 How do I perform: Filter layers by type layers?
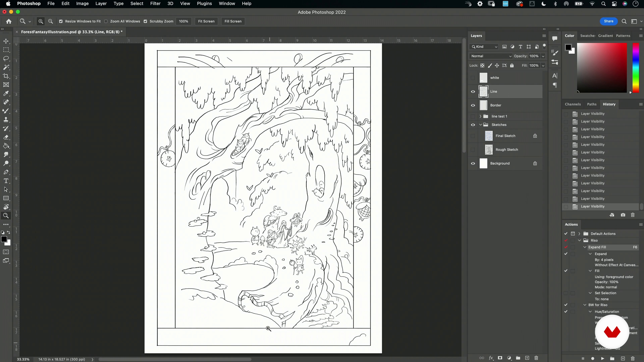(521, 47)
